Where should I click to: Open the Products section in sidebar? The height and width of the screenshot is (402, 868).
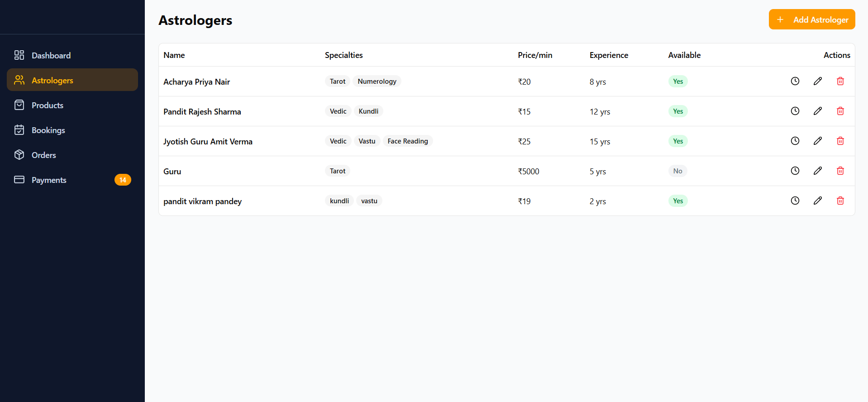(x=47, y=105)
